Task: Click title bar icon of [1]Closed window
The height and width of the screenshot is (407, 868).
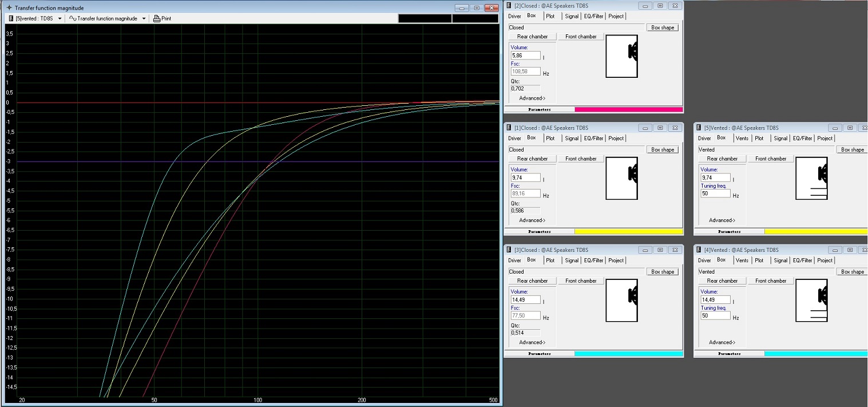Action: (509, 127)
